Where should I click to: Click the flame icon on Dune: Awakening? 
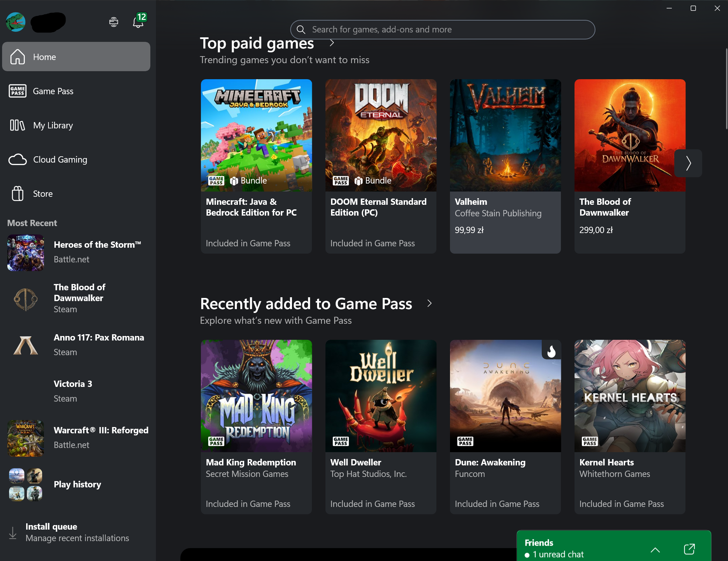pos(551,351)
